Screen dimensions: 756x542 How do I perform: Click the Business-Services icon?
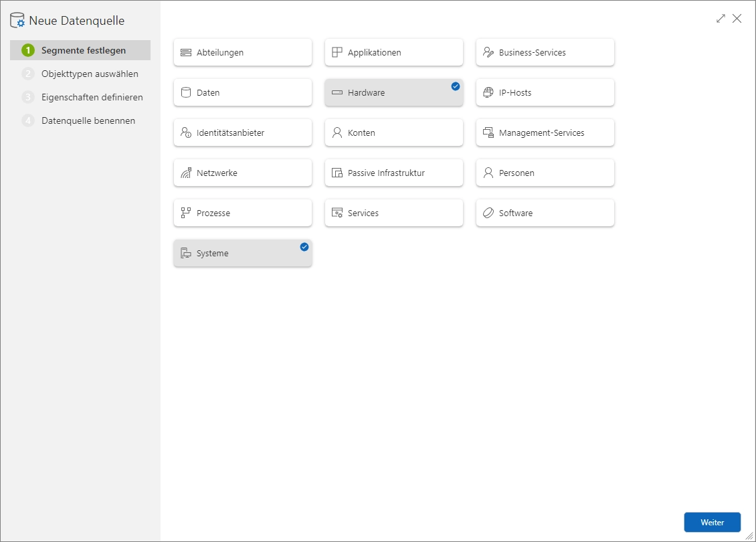pos(488,53)
